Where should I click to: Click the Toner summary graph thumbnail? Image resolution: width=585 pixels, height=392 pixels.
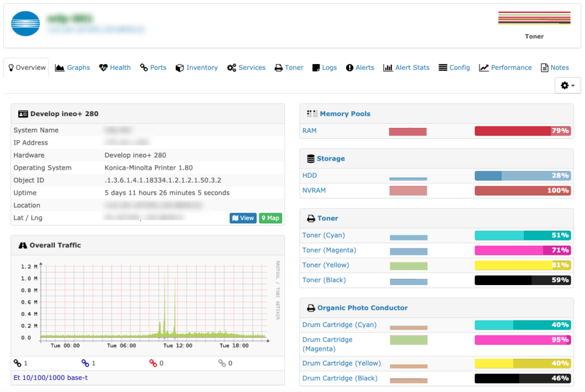tap(534, 18)
